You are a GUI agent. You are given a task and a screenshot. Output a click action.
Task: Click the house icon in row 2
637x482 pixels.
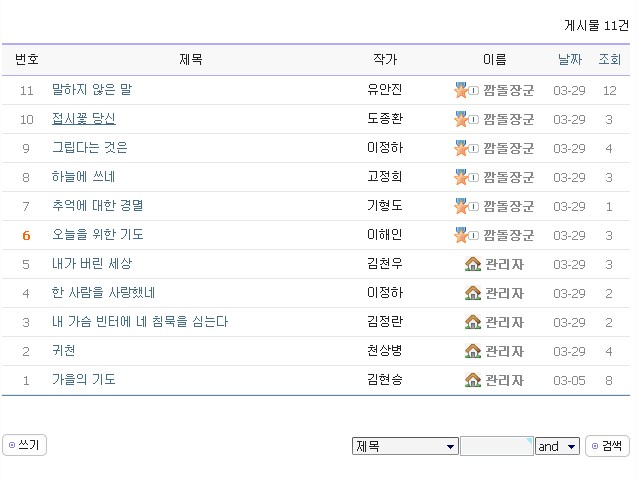coord(473,351)
